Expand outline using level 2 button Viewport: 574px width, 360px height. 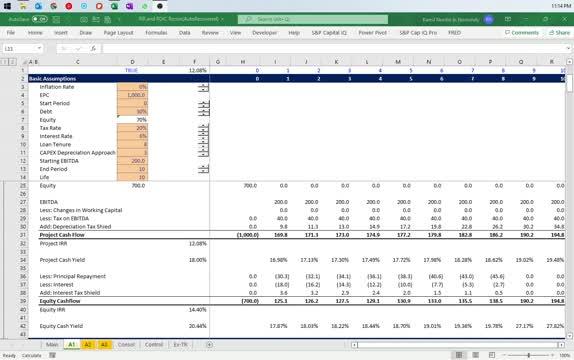click(12, 62)
